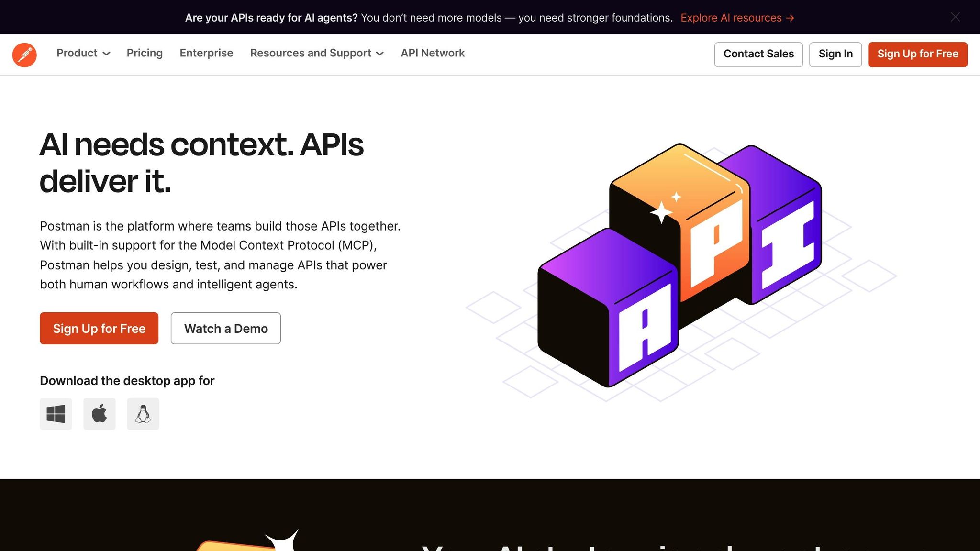Screen dimensions: 980x551
Task: Dismiss the top announcement banner
Action: 955,17
